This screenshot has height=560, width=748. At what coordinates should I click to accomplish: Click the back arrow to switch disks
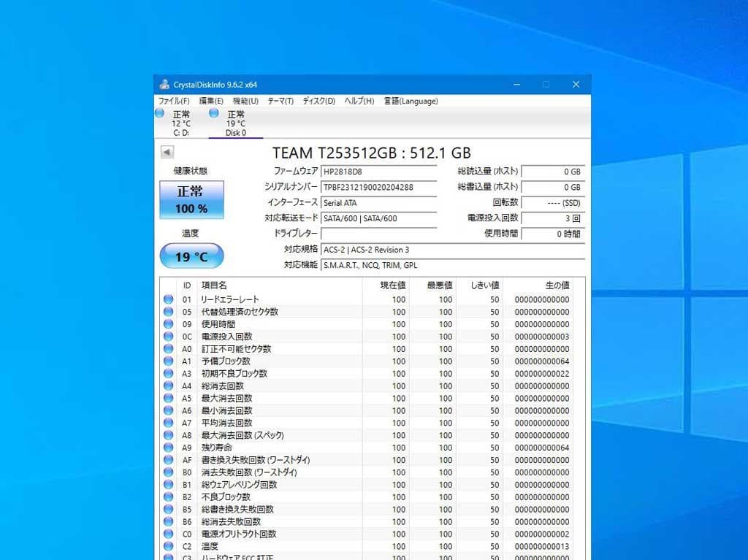[x=167, y=152]
